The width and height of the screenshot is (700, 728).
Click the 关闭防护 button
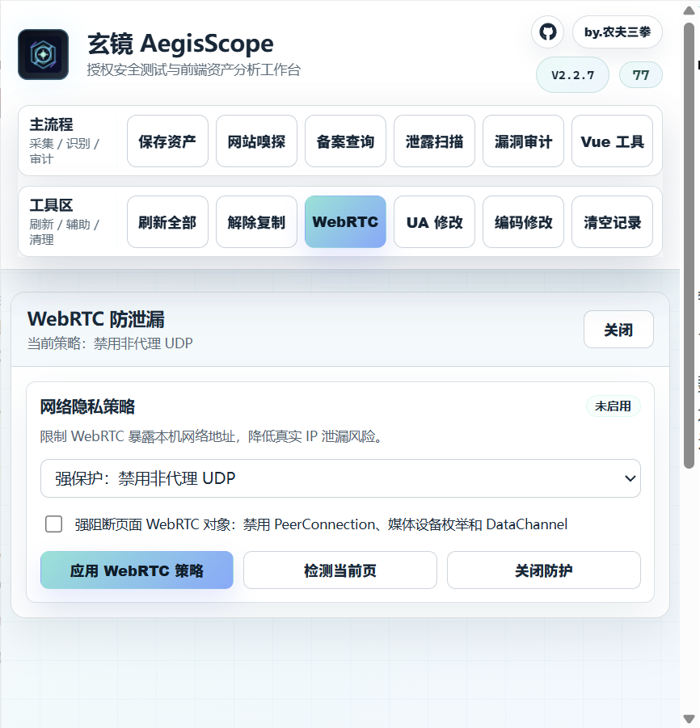(x=543, y=570)
